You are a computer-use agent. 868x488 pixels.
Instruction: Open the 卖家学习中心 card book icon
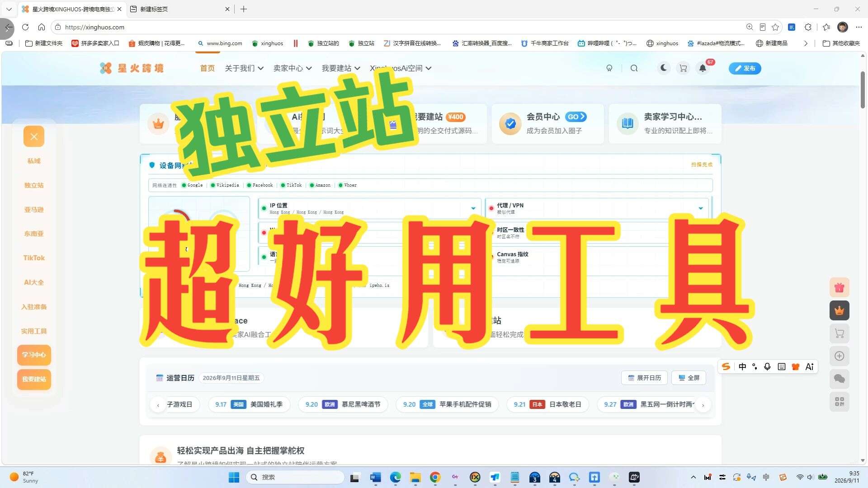click(x=627, y=123)
